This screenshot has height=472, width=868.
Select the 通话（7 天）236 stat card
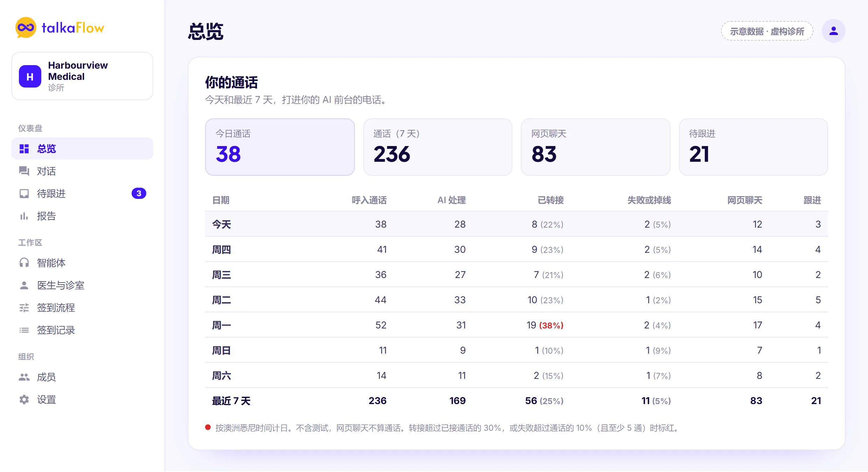(x=438, y=147)
